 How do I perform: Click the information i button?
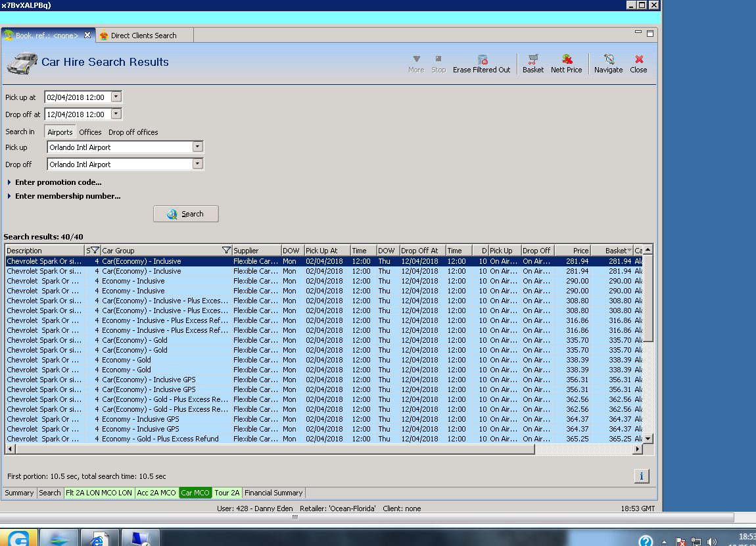pos(641,476)
